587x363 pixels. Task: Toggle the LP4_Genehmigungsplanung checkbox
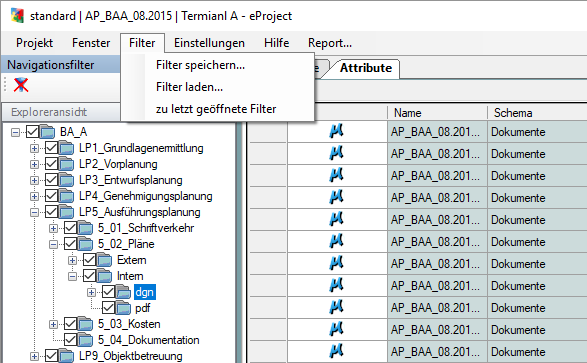[x=52, y=196]
